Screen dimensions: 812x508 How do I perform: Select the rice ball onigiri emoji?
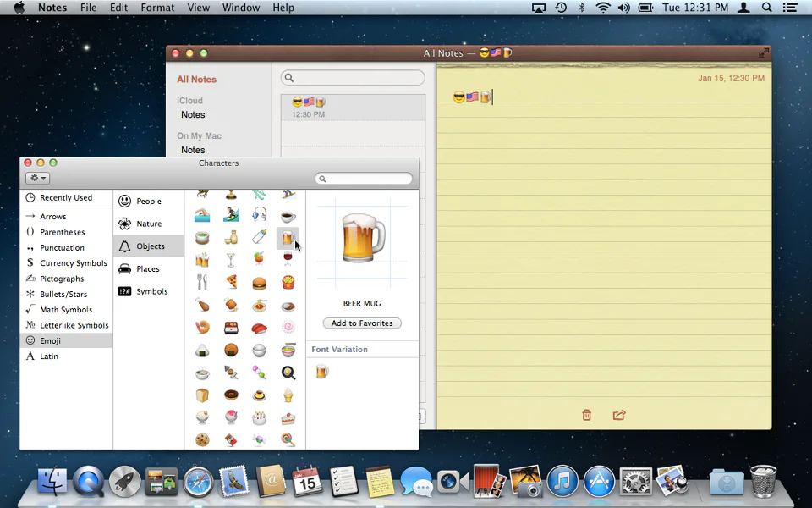[202, 351]
